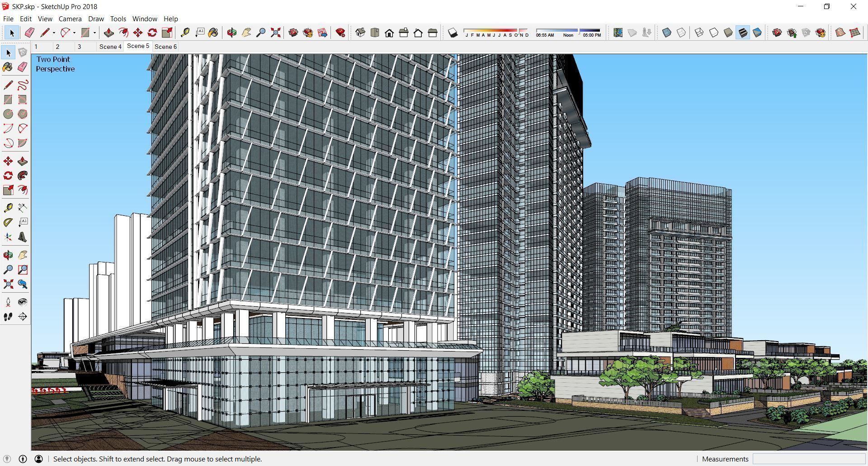The image size is (868, 466).
Task: Expand the Line tool dropdown arrow
Action: click(54, 33)
